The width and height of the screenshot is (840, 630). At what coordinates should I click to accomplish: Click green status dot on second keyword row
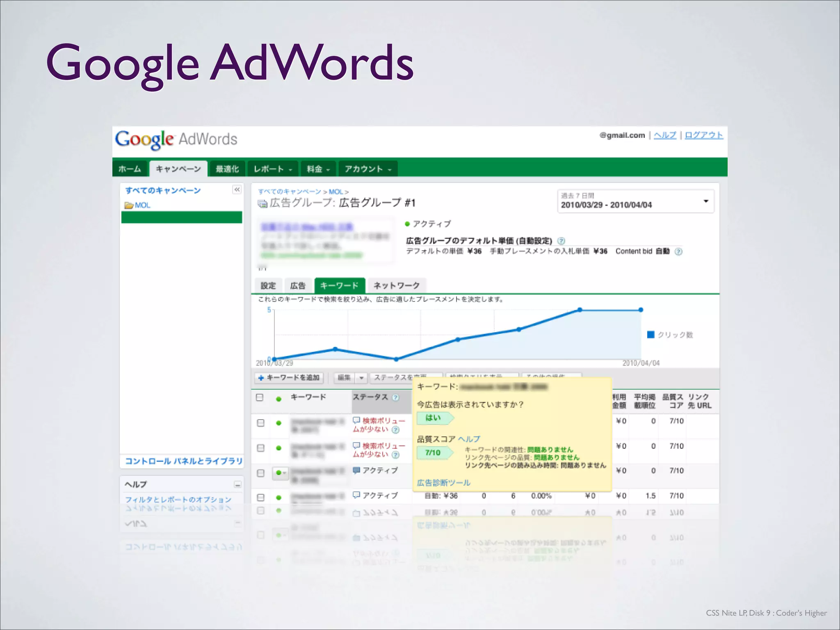279,448
